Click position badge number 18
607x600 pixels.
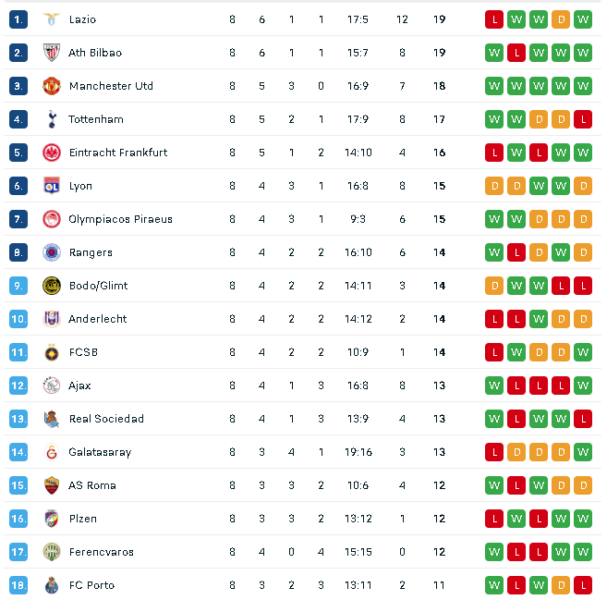pyautogui.click(x=18, y=585)
